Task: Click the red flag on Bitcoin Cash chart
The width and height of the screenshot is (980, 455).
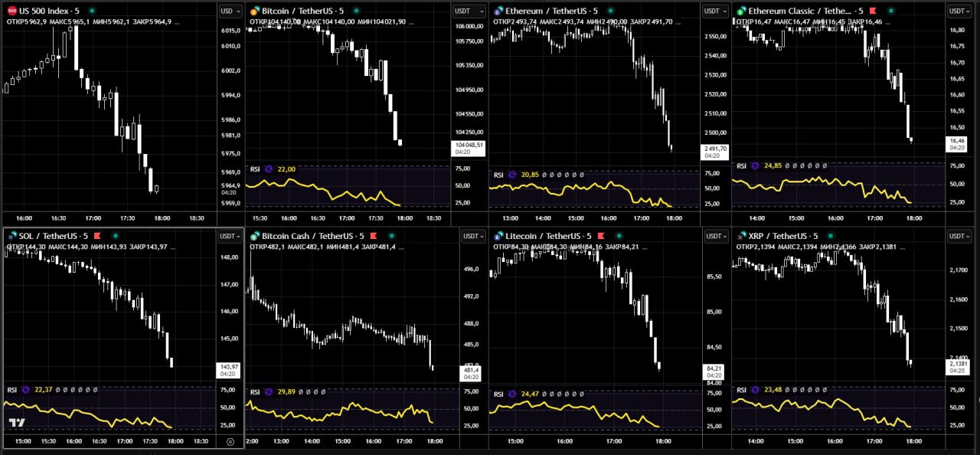Action: 373,236
